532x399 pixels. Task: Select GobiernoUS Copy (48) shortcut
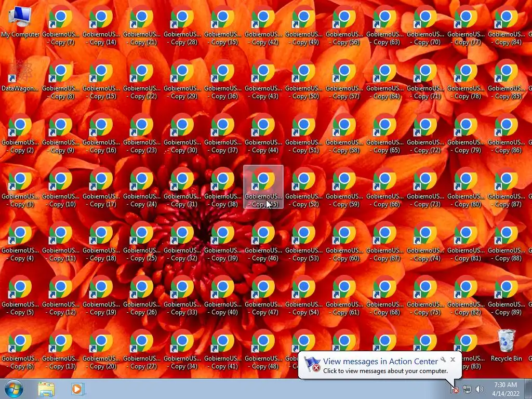click(x=263, y=349)
